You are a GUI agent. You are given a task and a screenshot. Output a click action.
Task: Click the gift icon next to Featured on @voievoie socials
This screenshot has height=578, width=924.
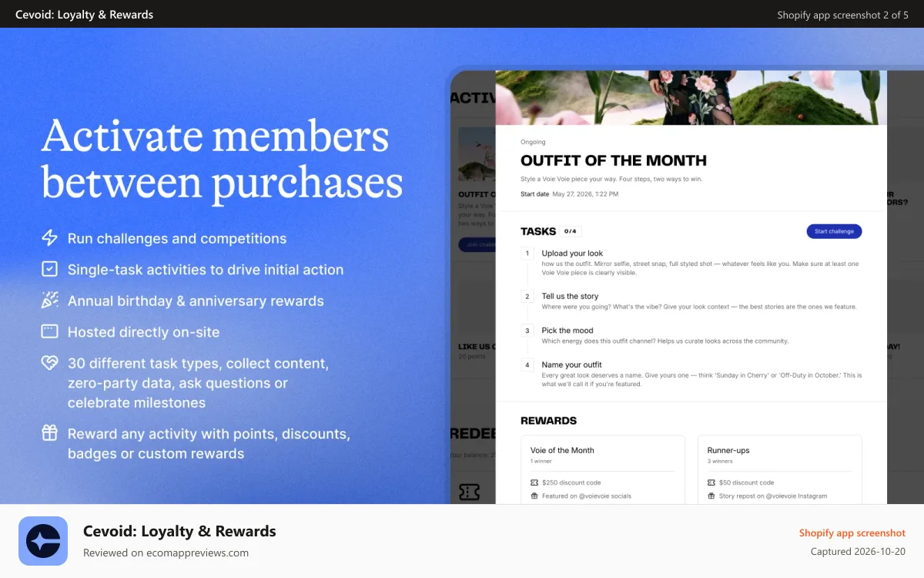[534, 496]
